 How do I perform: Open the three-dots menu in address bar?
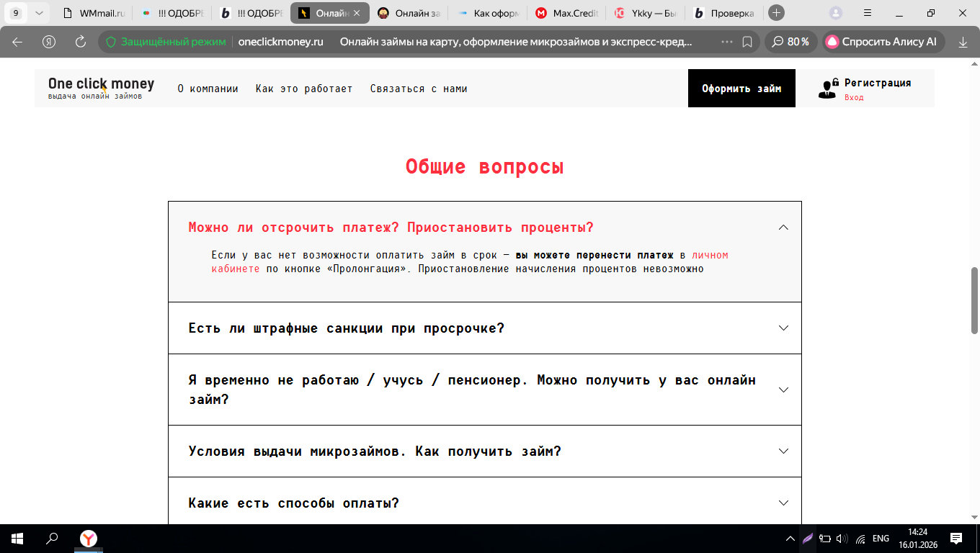(726, 42)
